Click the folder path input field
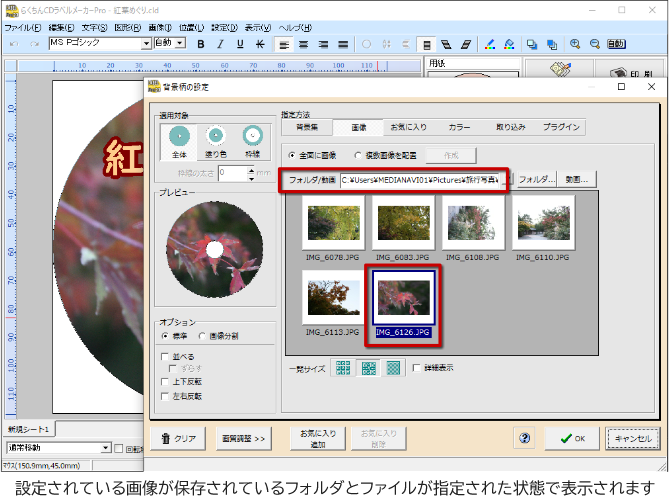669x496 pixels. pos(420,180)
